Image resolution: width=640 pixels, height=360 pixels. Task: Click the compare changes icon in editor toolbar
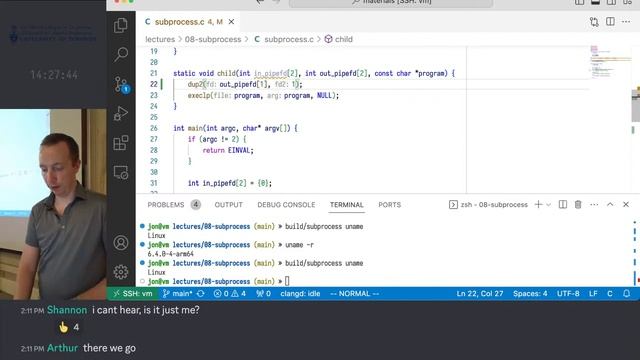(594, 22)
